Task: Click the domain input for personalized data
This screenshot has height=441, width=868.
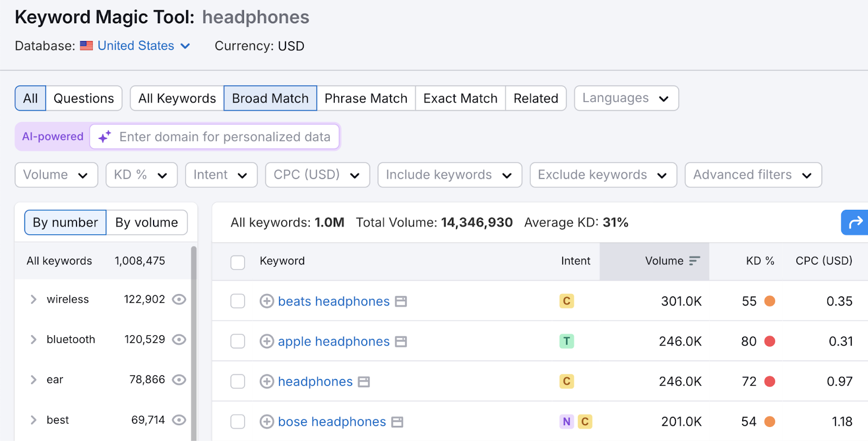Action: 225,137
